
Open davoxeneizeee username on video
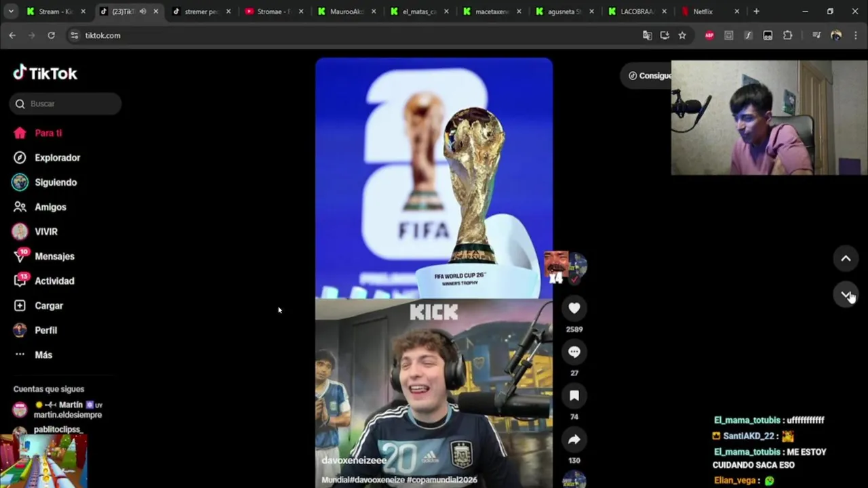(x=354, y=460)
